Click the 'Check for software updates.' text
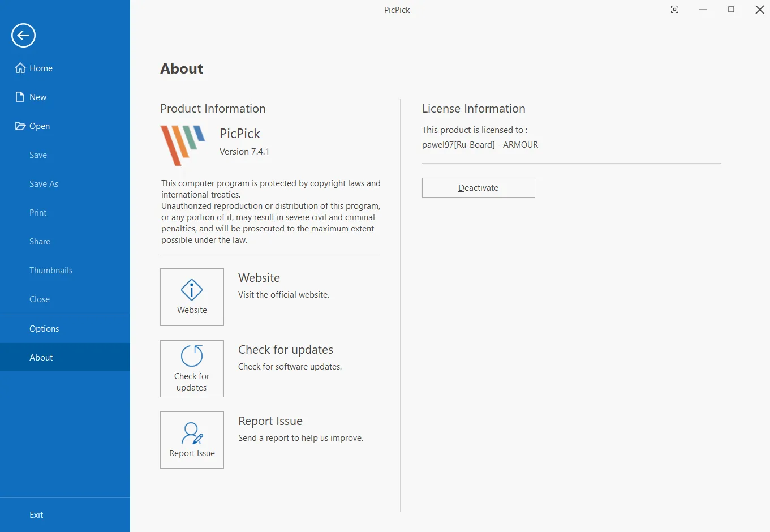The height and width of the screenshot is (532, 770). pos(290,367)
